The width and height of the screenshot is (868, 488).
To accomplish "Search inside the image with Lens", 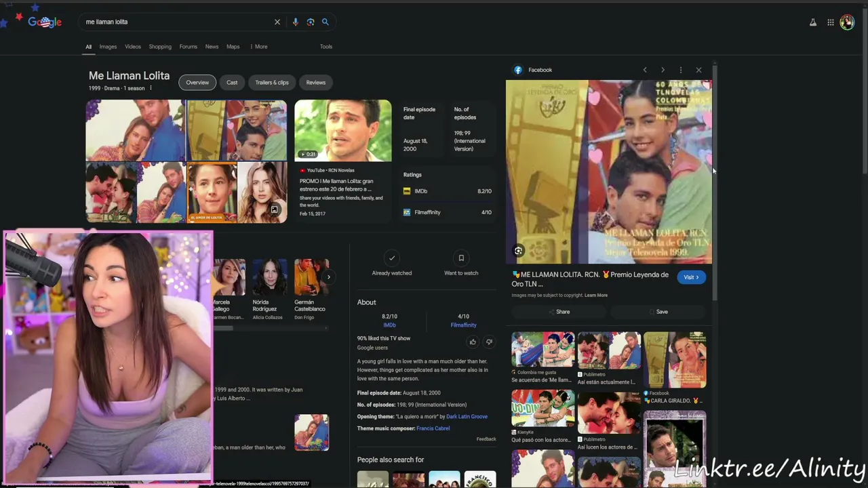I will (x=518, y=251).
